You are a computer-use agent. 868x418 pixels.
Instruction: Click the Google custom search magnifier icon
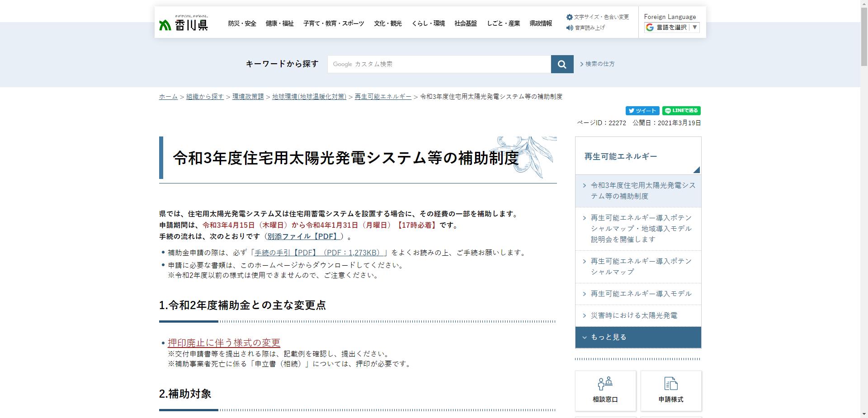[x=561, y=64]
